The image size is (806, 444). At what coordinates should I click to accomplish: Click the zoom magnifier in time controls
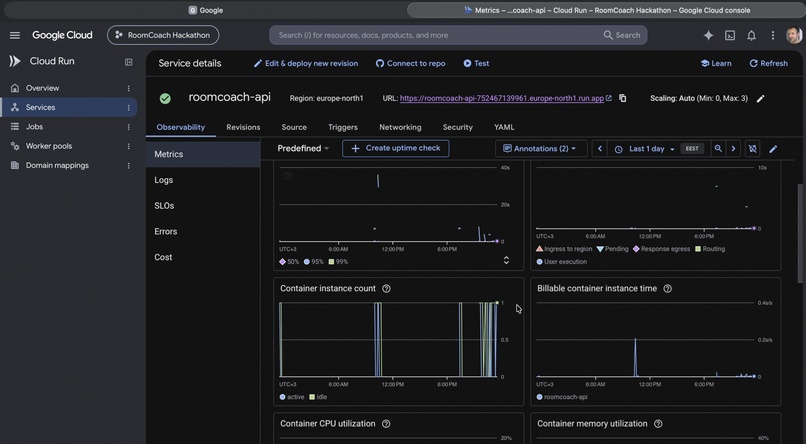coord(718,149)
